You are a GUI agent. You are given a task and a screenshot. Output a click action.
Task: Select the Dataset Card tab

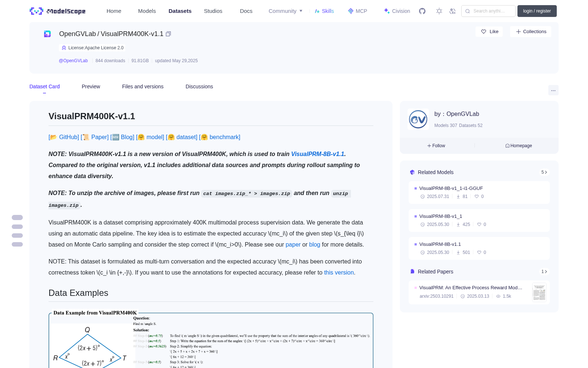[44, 86]
